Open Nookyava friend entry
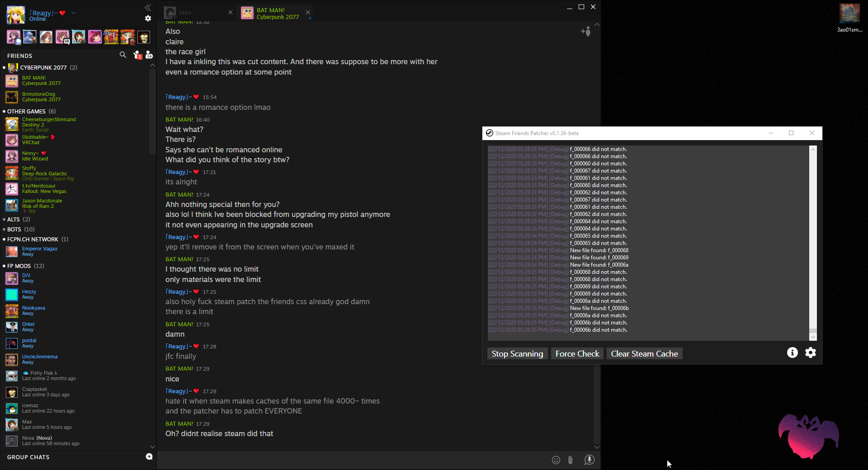The image size is (868, 470). coord(77,310)
